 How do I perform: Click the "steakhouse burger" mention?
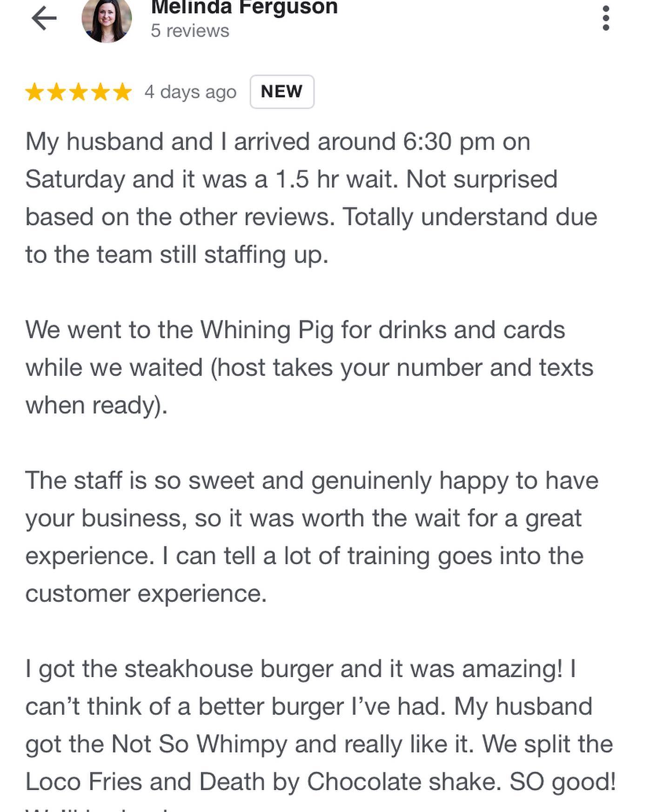pos(228,669)
